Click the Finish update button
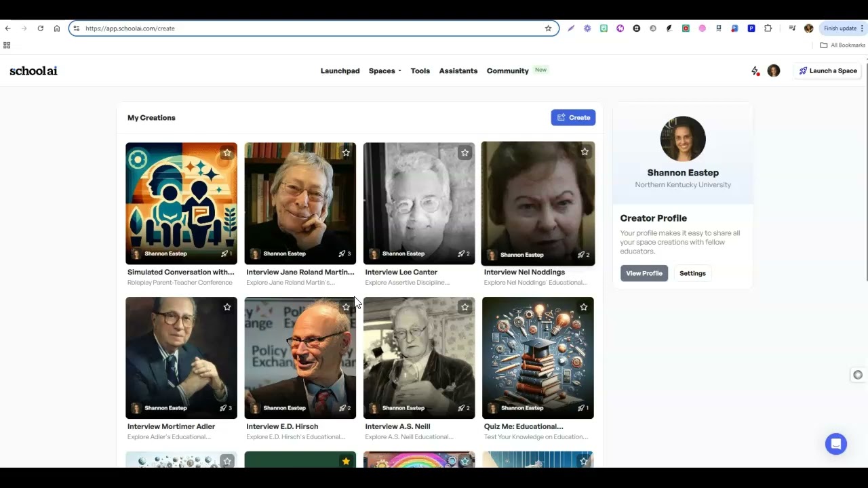Image resolution: width=868 pixels, height=488 pixels. click(x=840, y=28)
